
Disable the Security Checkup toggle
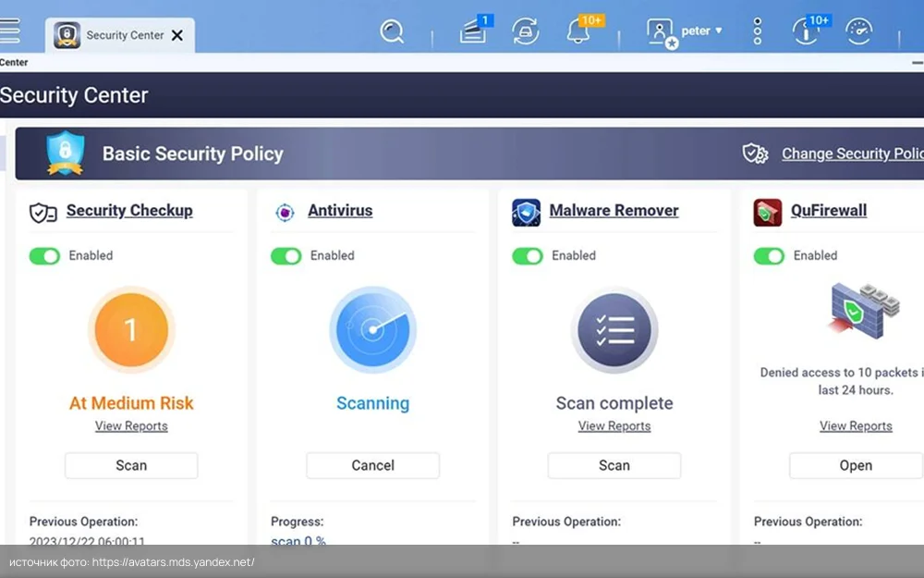point(44,256)
